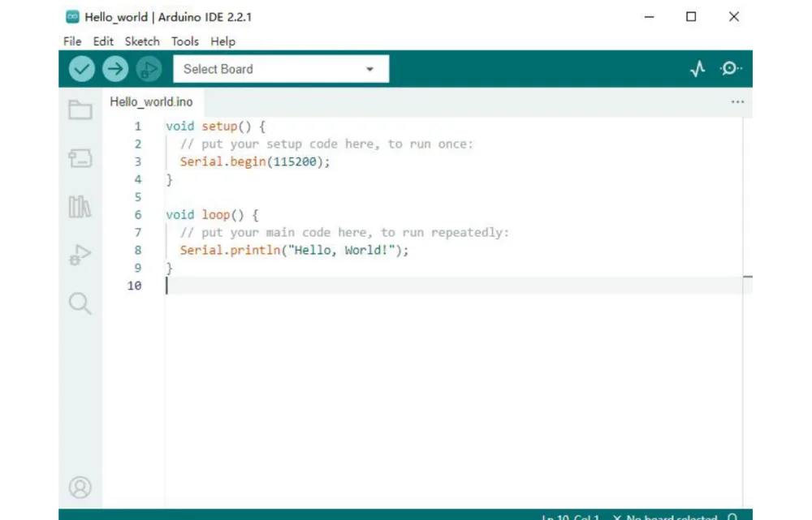Minimize the Arduino IDE window
The width and height of the screenshot is (812, 520).
click(x=649, y=17)
